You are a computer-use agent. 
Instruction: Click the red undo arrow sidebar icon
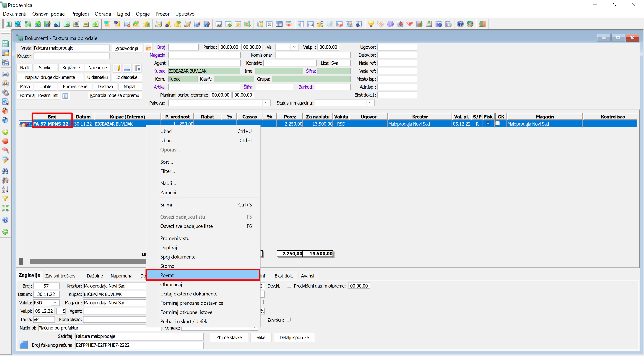click(x=5, y=150)
